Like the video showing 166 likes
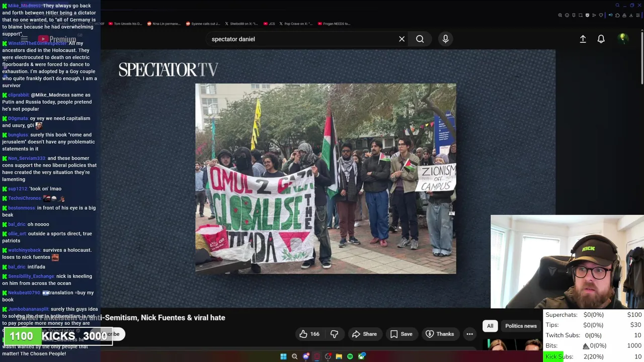Viewport: 644px width, 362px height. (x=309, y=334)
